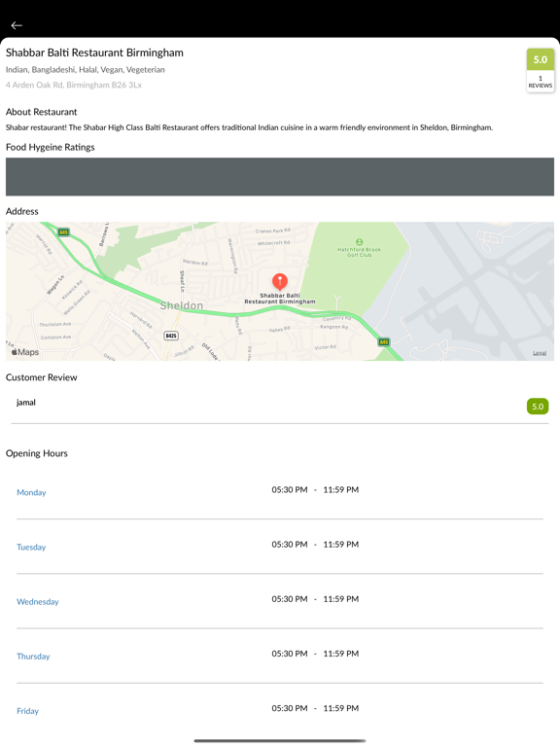Open the Apple Maps logo
This screenshot has width=560, height=747.
pyautogui.click(x=25, y=352)
